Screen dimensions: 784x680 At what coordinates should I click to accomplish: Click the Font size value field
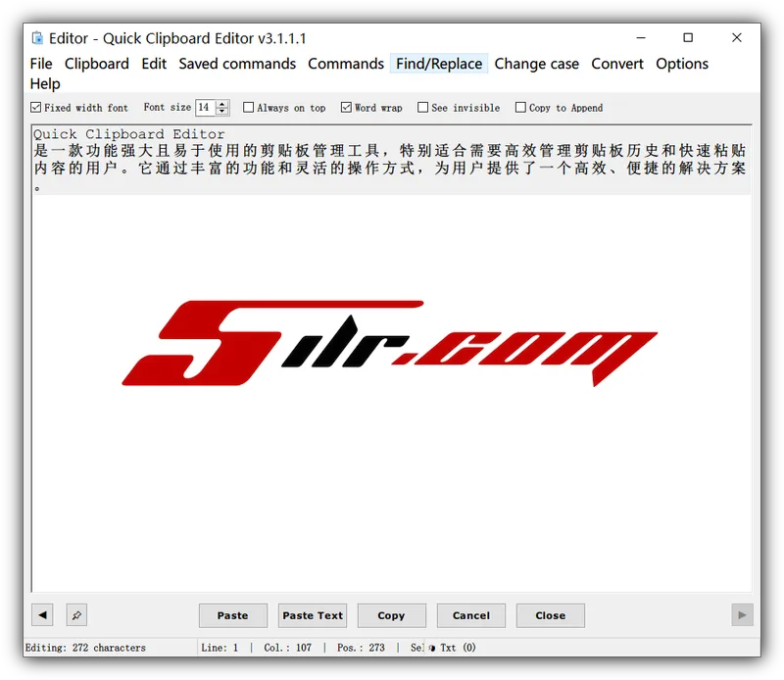tap(206, 107)
